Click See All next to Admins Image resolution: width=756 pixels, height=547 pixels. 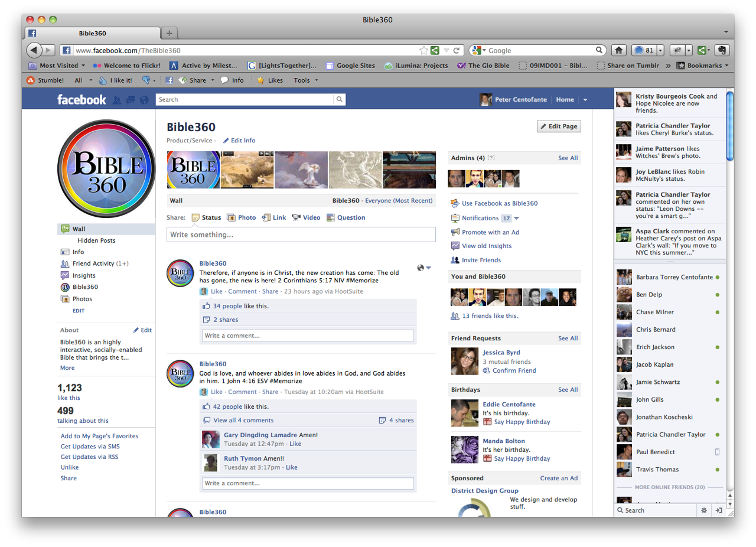click(x=568, y=158)
